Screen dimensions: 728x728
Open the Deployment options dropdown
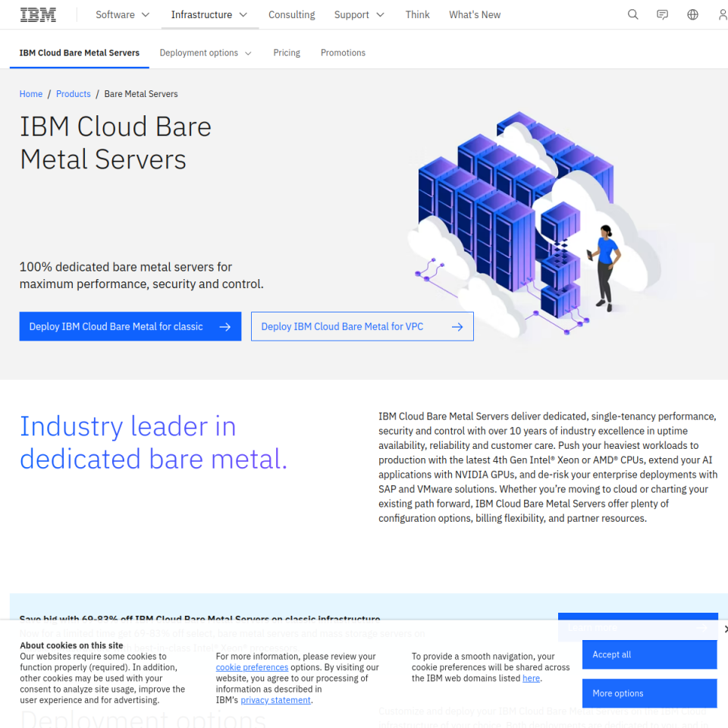click(x=206, y=53)
